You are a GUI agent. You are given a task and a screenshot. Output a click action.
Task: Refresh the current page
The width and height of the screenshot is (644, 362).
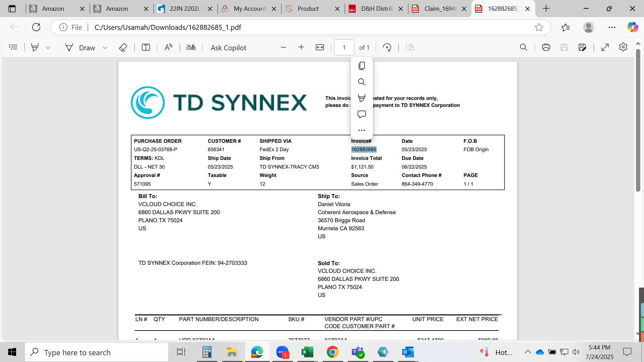point(36,27)
